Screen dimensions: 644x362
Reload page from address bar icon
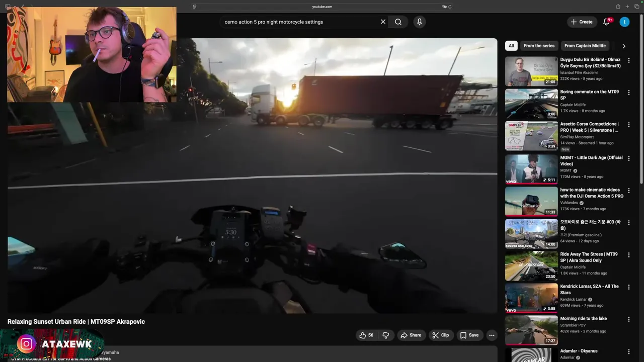click(450, 7)
